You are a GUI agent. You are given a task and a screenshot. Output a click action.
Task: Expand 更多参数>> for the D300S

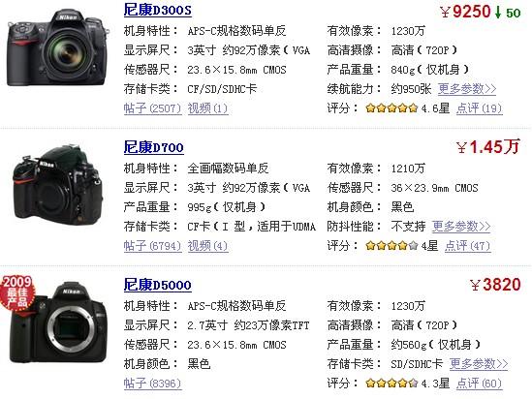coord(467,89)
